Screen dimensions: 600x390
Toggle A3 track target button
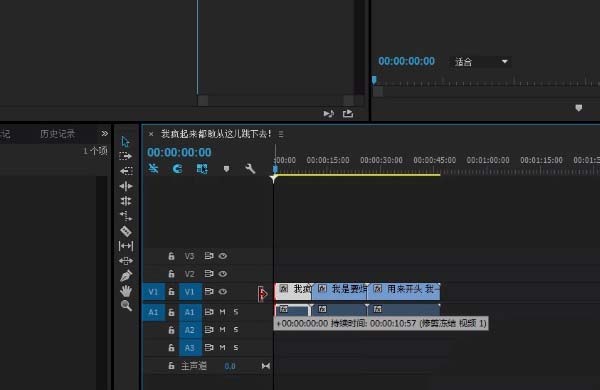pyautogui.click(x=190, y=348)
